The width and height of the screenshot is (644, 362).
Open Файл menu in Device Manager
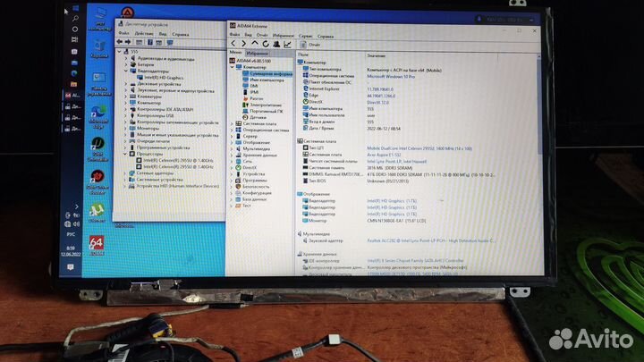(x=123, y=33)
